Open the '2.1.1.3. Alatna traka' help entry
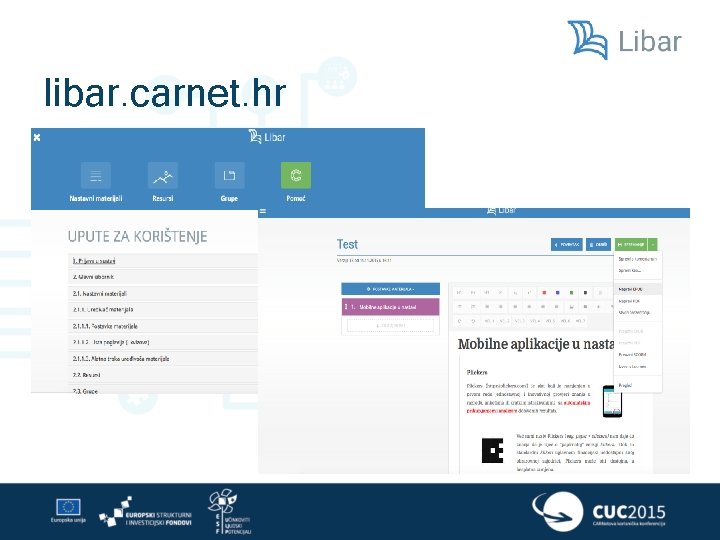720x540 pixels. (163, 359)
